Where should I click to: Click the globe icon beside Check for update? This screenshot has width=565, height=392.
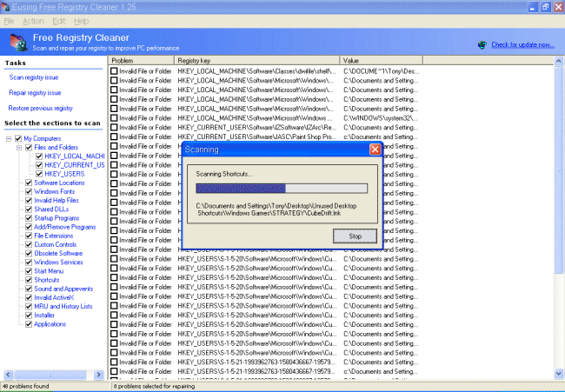coord(482,45)
